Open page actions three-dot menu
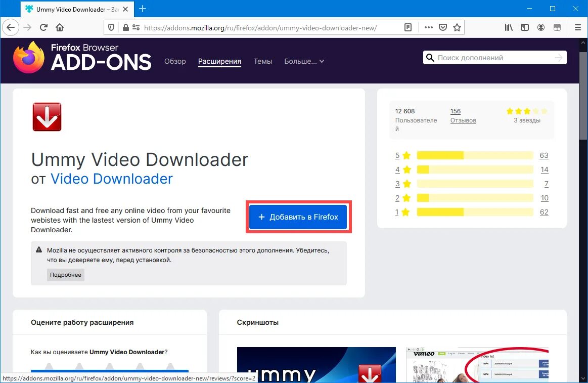This screenshot has width=588, height=383. (x=429, y=27)
